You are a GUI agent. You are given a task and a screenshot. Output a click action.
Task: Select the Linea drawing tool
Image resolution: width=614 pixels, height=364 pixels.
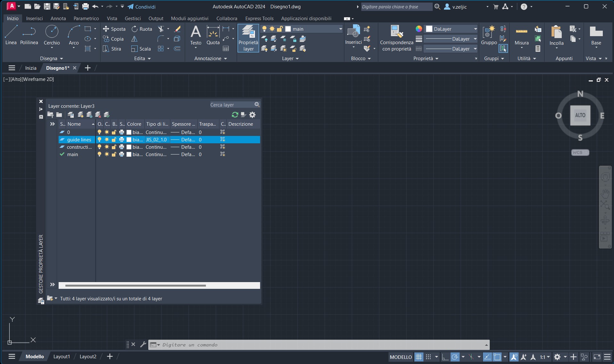pos(11,35)
